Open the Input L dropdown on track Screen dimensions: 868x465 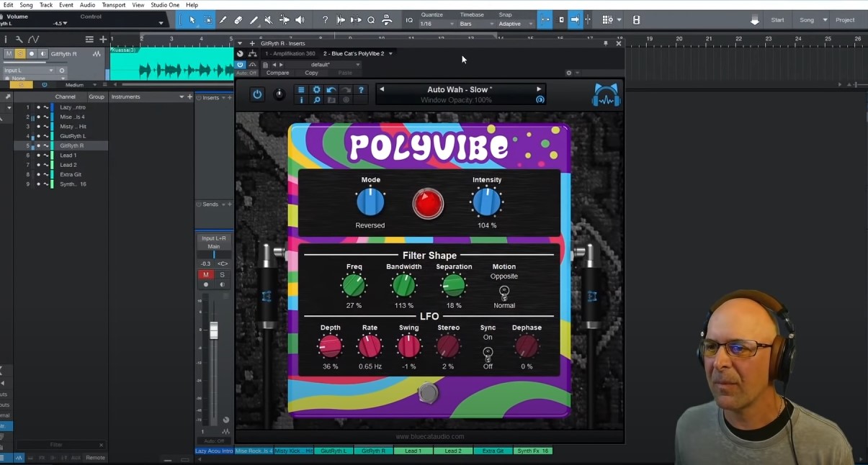[29, 71]
